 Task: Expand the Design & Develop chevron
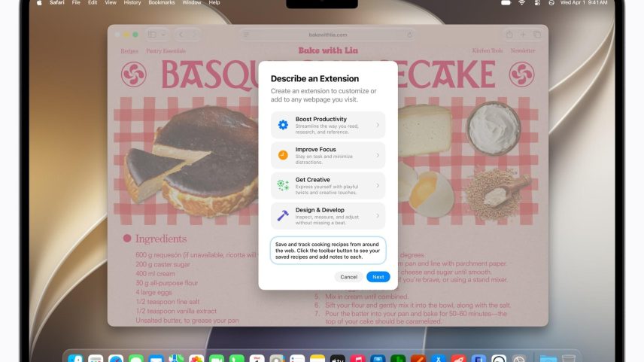click(378, 216)
